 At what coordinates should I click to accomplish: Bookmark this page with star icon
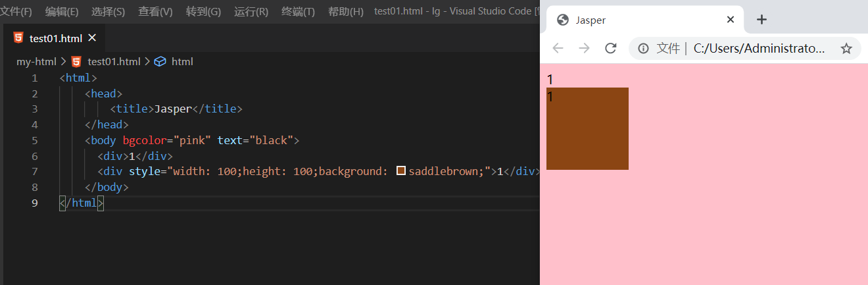[x=846, y=48]
